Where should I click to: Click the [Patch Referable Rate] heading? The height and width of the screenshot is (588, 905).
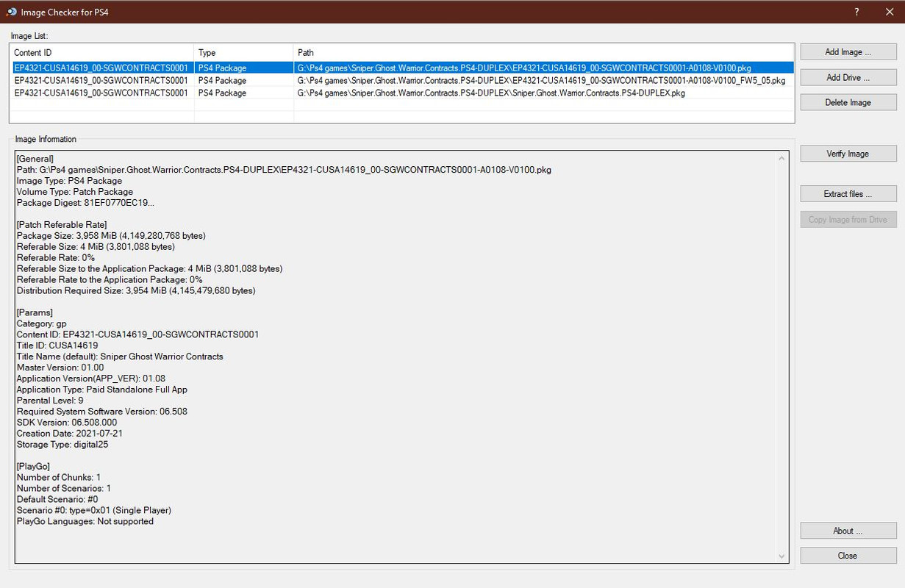tap(62, 225)
